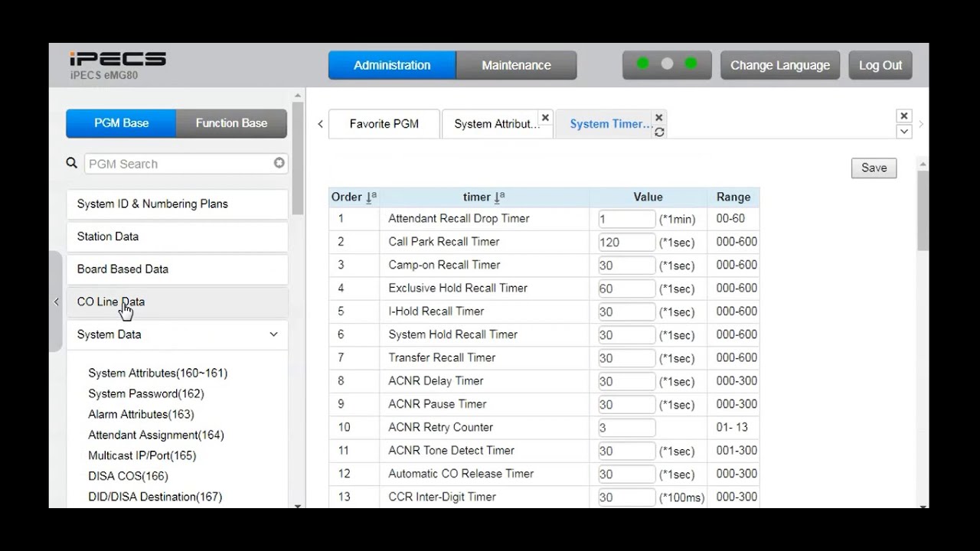Click the Save button
The height and width of the screenshot is (551, 980).
[874, 168]
